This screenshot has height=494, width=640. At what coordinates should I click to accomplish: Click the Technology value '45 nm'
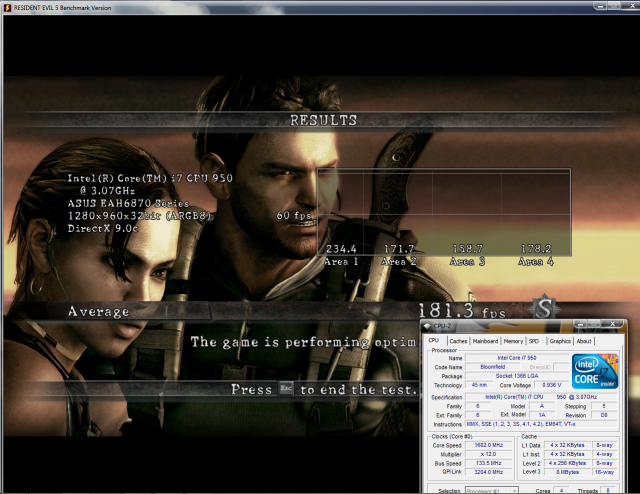pos(479,385)
